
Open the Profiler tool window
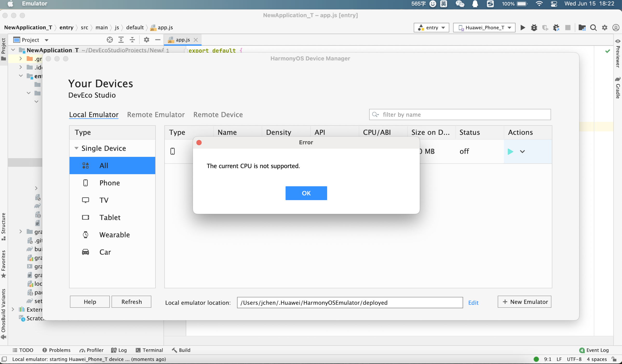point(91,350)
